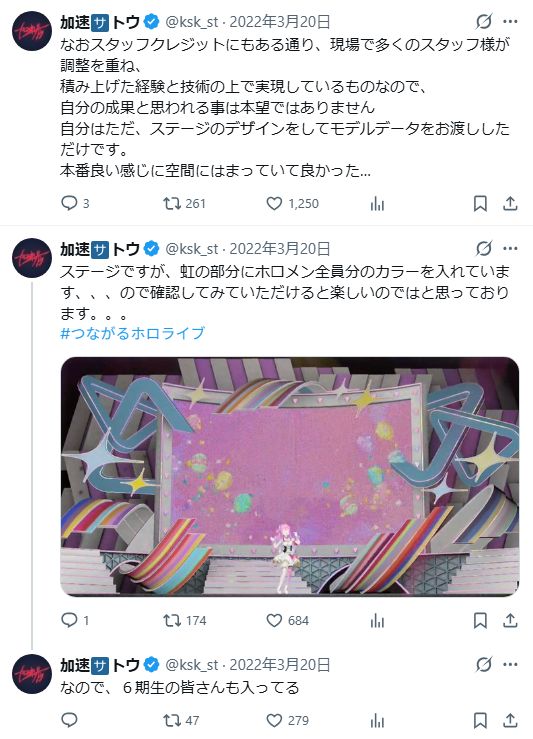The height and width of the screenshot is (739, 533).
Task: Open the stage design image
Action: click(x=290, y=476)
